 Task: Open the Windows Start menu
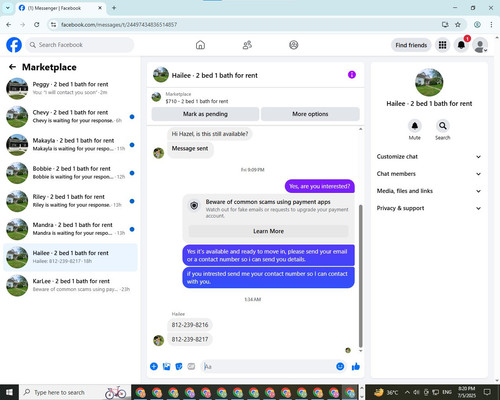pyautogui.click(x=9, y=392)
